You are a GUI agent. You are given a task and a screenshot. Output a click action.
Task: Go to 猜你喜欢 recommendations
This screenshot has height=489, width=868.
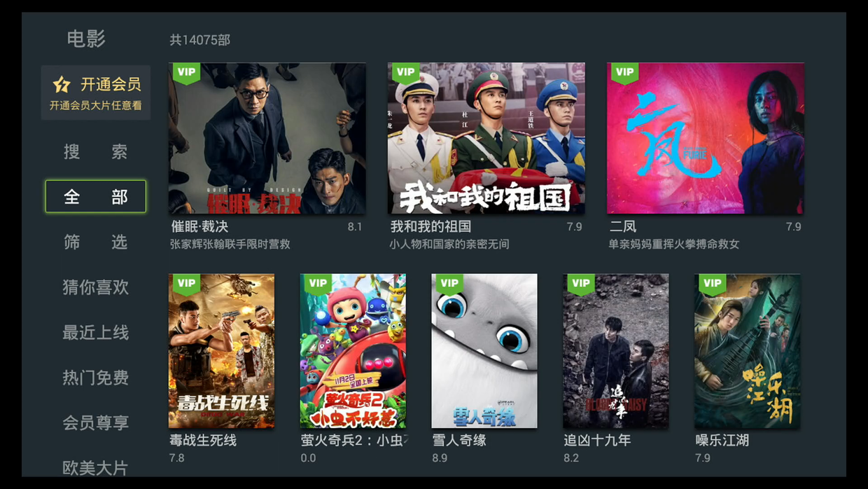[96, 287]
